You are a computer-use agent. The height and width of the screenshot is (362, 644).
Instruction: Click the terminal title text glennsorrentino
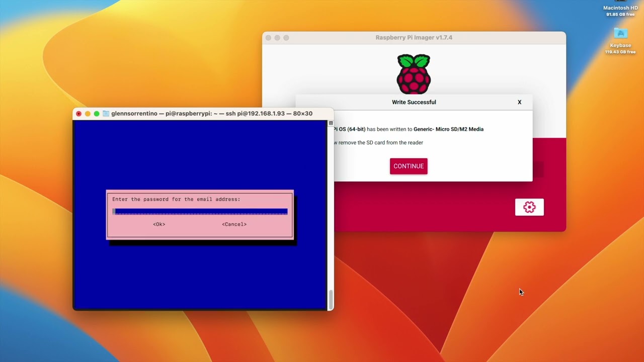[133, 114]
